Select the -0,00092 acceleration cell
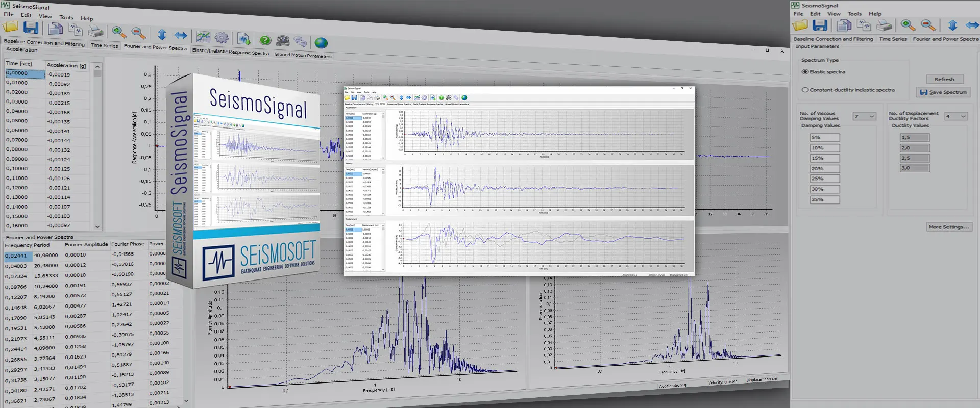Image resolution: width=980 pixels, height=408 pixels. click(67, 84)
